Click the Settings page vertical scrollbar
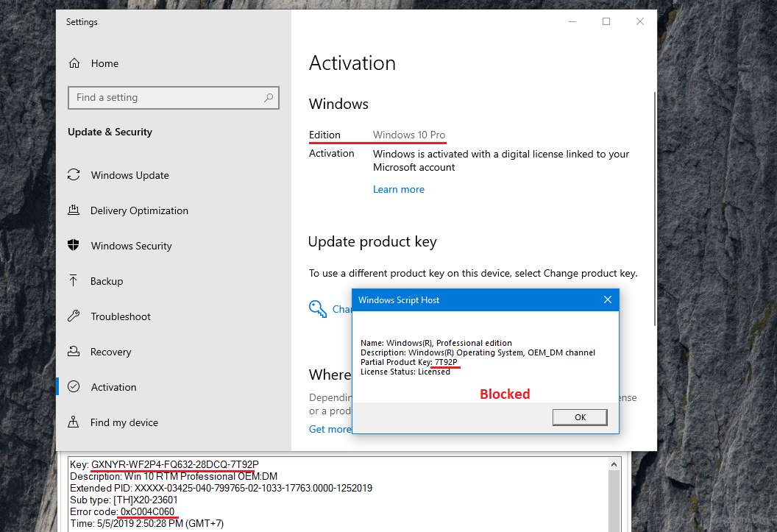Image resolution: width=777 pixels, height=532 pixels. 655,208
